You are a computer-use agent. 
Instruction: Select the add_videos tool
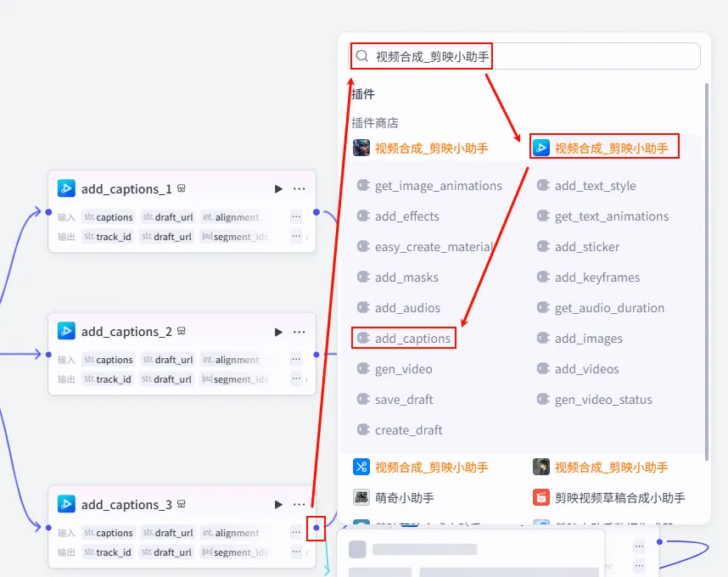(578, 369)
